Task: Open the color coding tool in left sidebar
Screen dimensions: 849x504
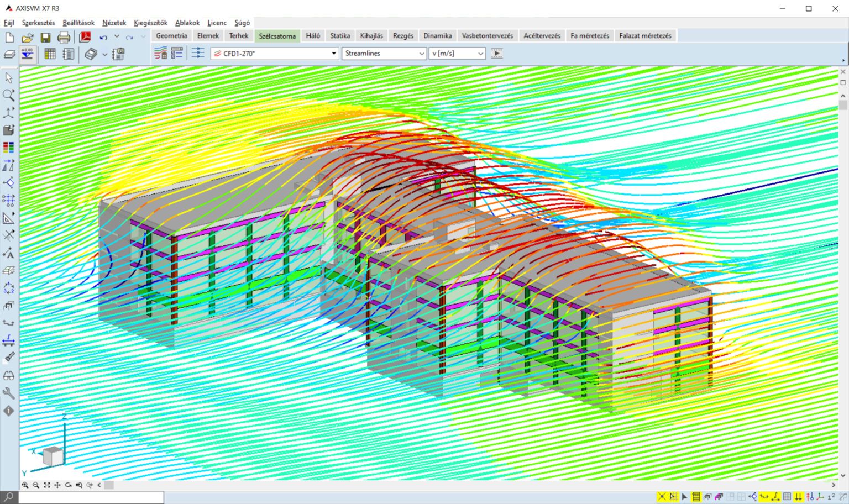Action: (x=9, y=148)
